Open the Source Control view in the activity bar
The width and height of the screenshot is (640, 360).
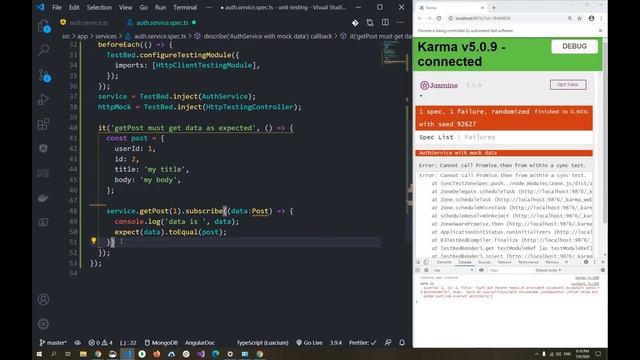point(44,75)
